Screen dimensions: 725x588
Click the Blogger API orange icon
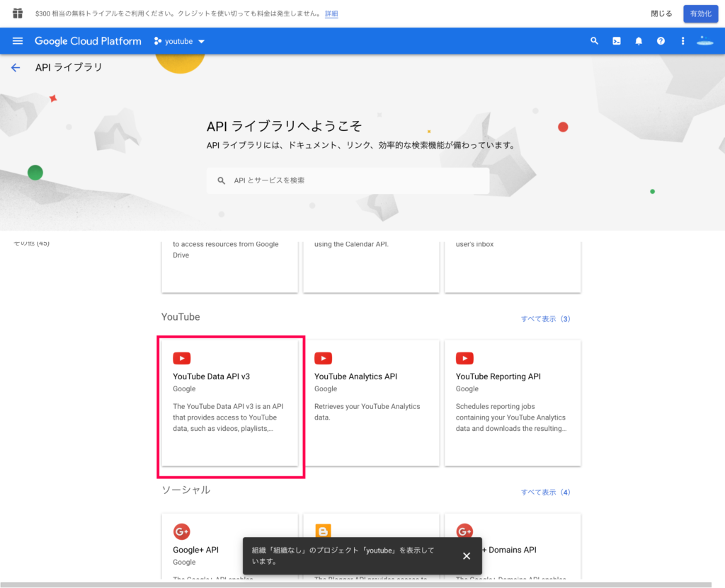[323, 531]
